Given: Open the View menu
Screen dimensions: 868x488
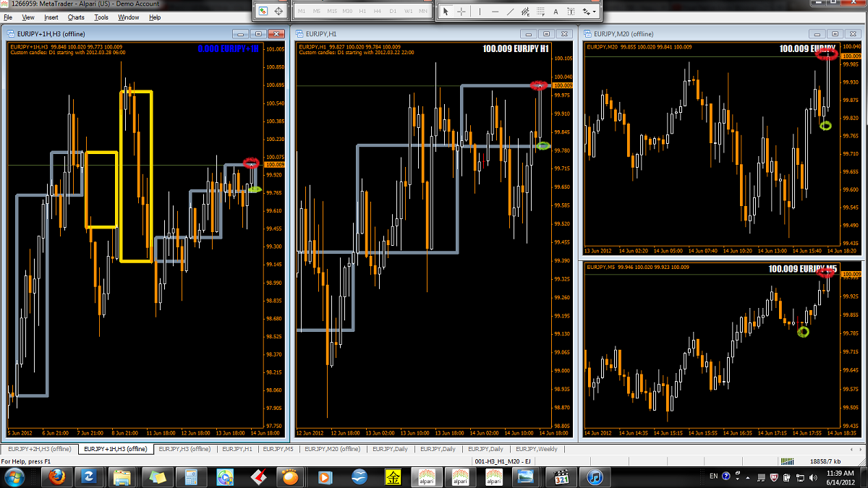Looking at the screenshot, I should pyautogui.click(x=28, y=17).
